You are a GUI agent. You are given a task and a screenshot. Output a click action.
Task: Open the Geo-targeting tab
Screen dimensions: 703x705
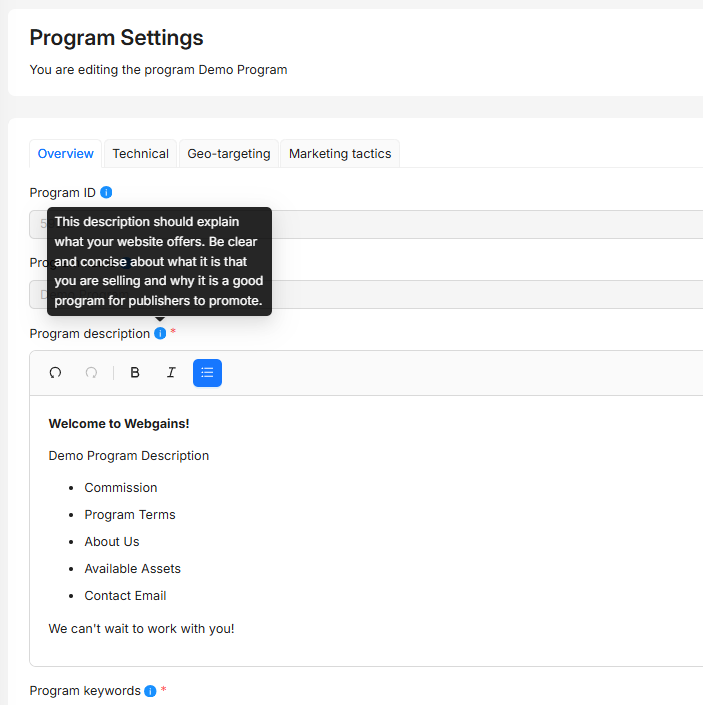click(229, 154)
